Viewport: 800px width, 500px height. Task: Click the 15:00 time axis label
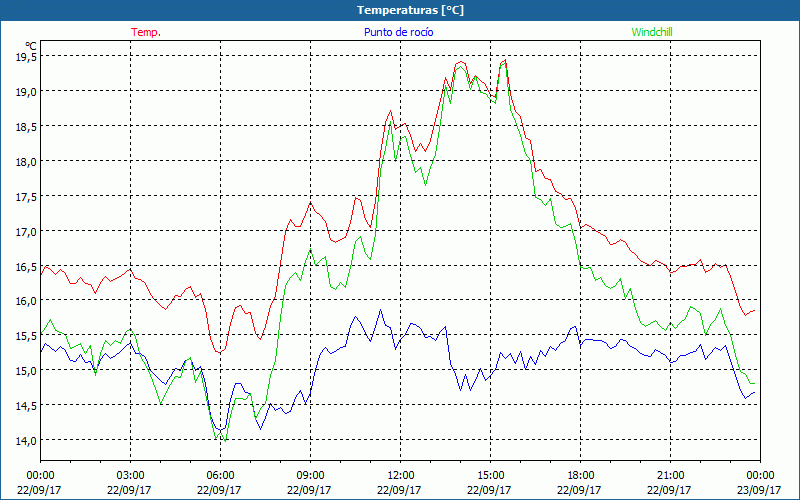[x=490, y=476]
